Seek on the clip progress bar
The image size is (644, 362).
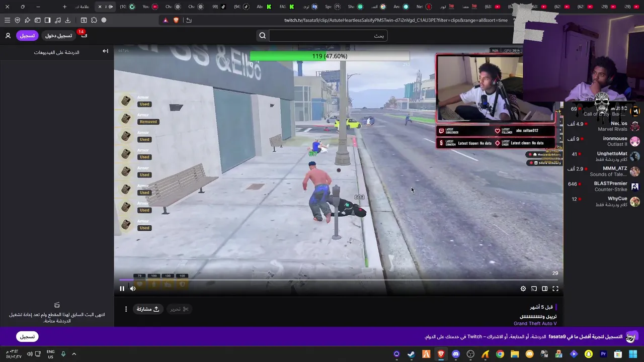click(x=338, y=280)
